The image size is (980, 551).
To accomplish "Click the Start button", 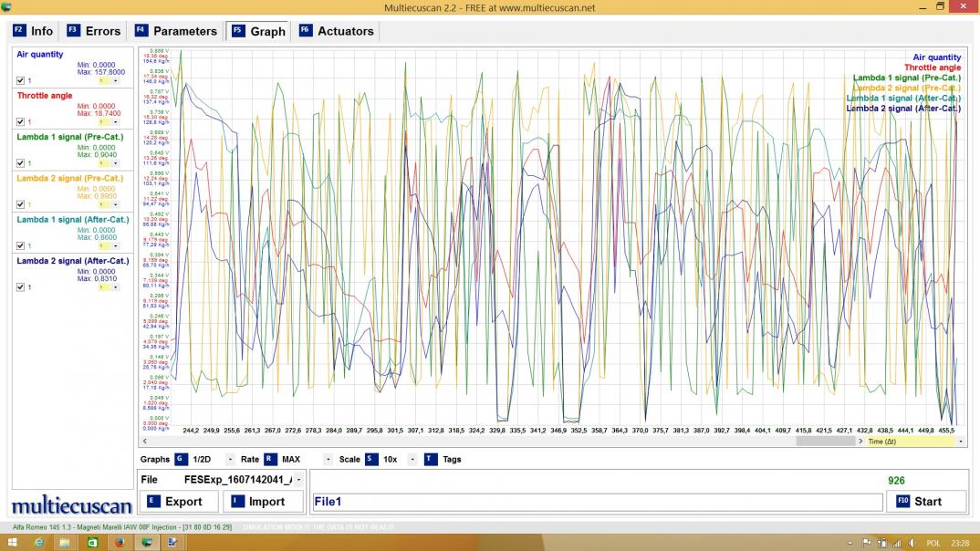I will pos(926,502).
